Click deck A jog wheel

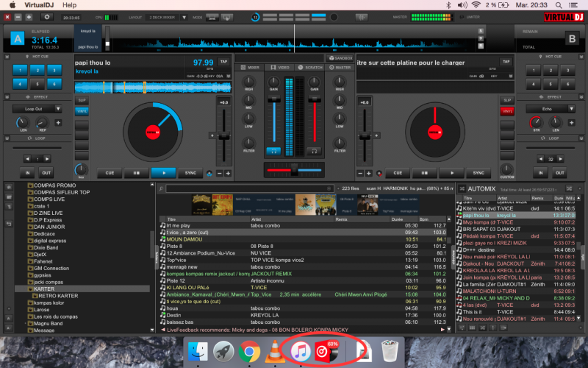[153, 132]
